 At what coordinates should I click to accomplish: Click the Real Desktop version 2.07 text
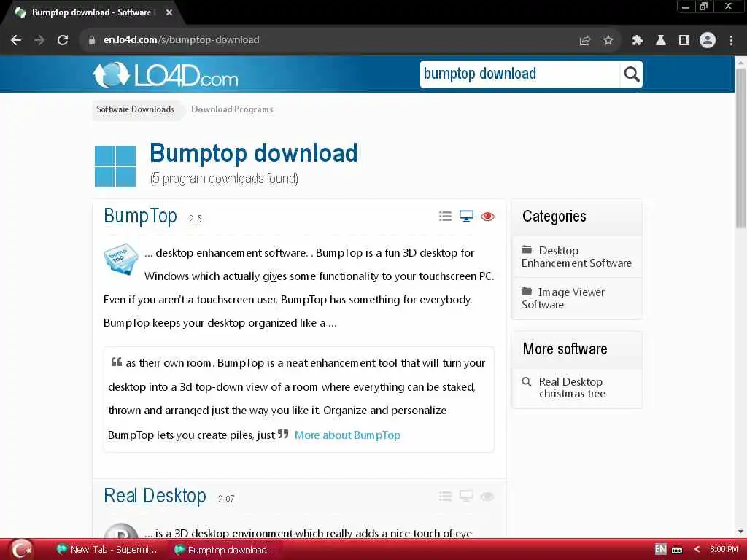226,499
